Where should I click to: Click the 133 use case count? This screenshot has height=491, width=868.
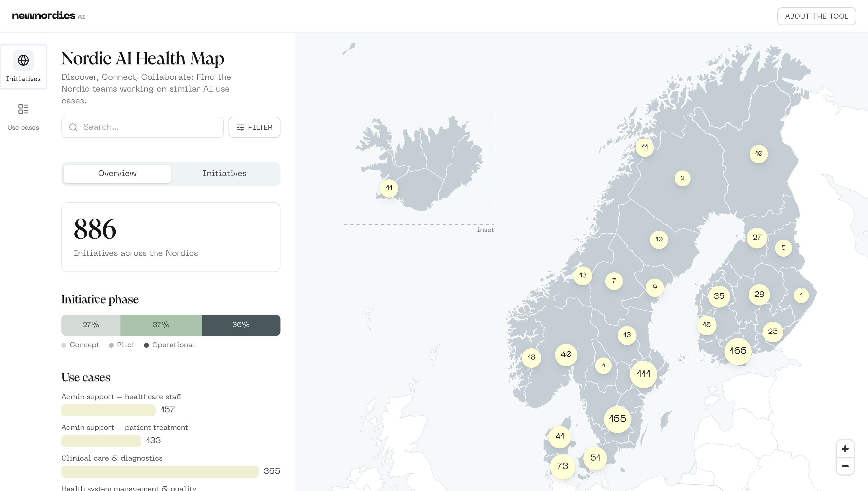tap(153, 441)
